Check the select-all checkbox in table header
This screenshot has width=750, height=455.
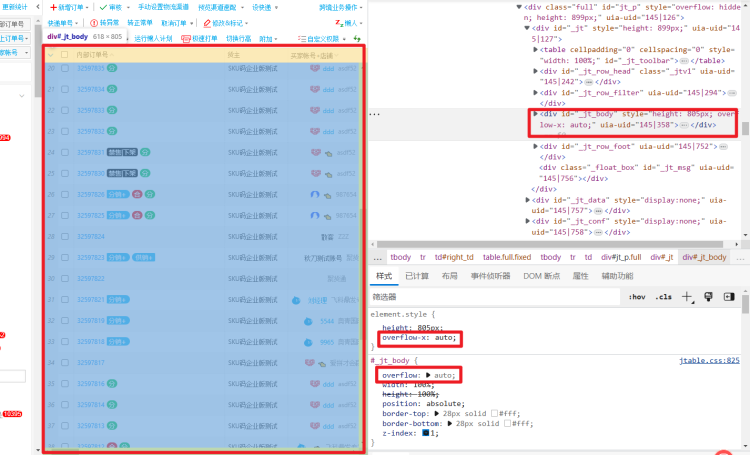[65, 54]
